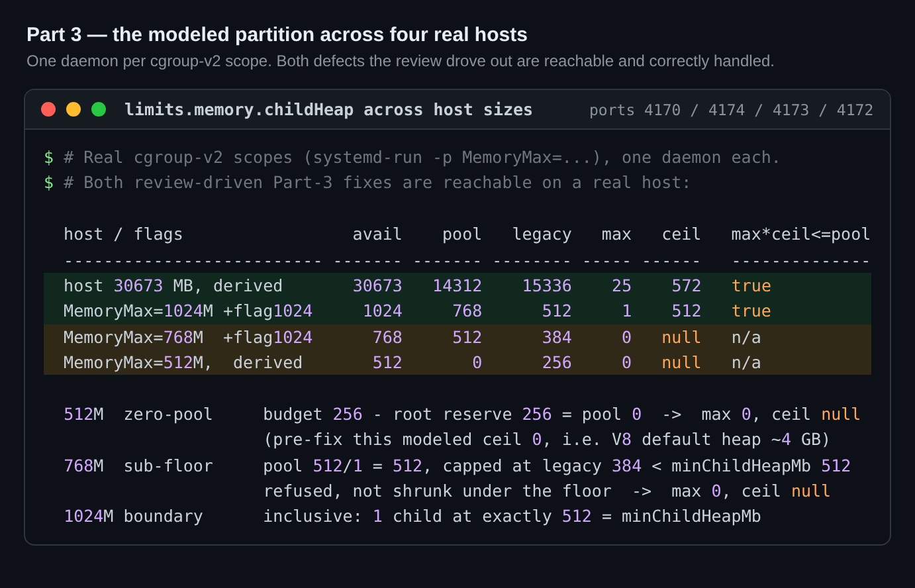
Task: Click the title 'limits.memory.childHeap across host sizes'
Action: [x=328, y=110]
